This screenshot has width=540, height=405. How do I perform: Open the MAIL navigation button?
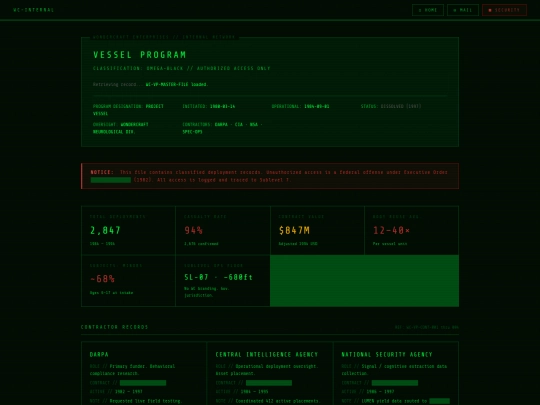click(x=463, y=10)
